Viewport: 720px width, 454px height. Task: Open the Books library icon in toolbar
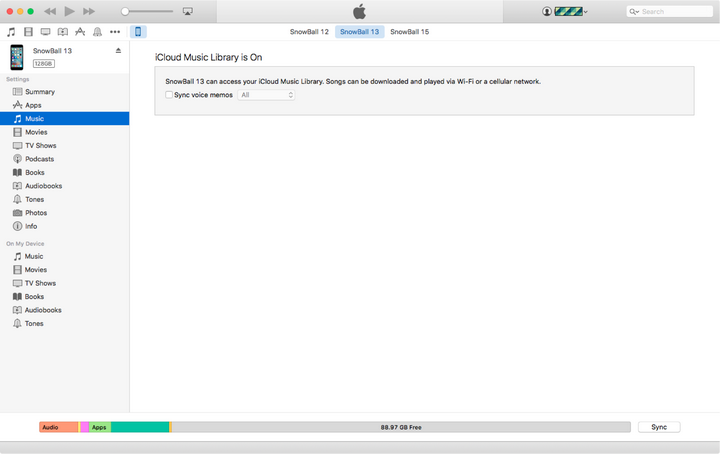coord(62,32)
